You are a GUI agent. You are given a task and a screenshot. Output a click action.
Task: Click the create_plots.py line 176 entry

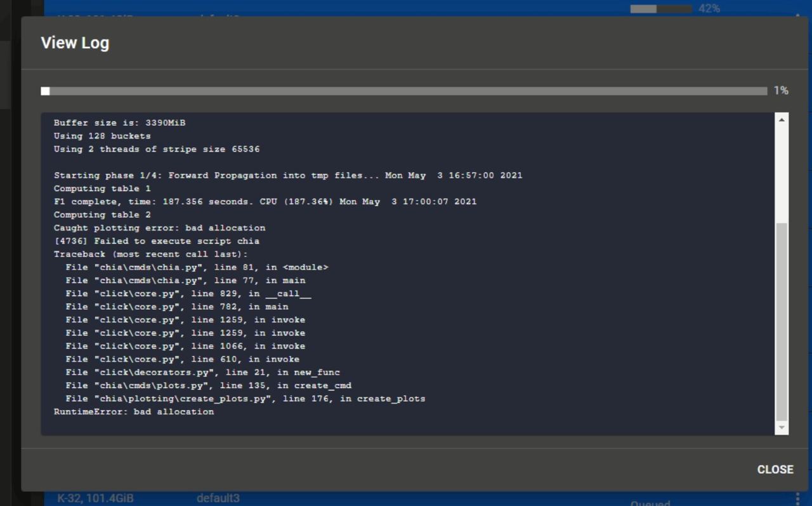246,399
